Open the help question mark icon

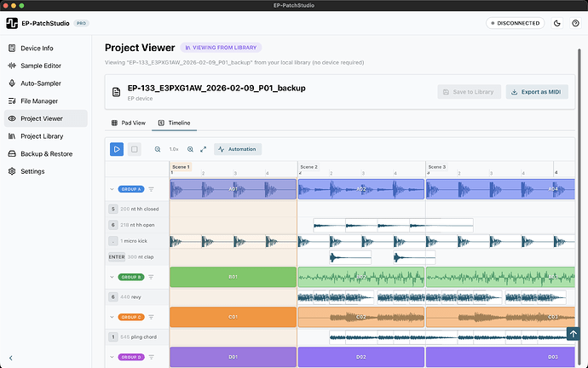click(575, 23)
